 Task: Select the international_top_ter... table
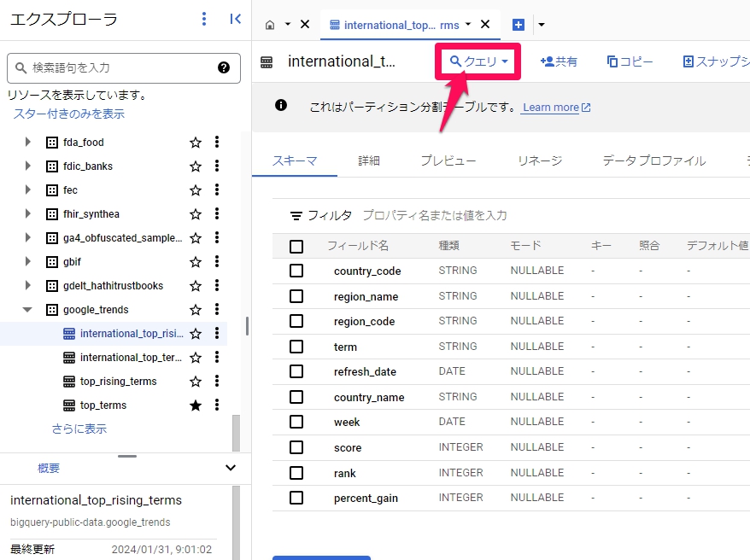[131, 358]
